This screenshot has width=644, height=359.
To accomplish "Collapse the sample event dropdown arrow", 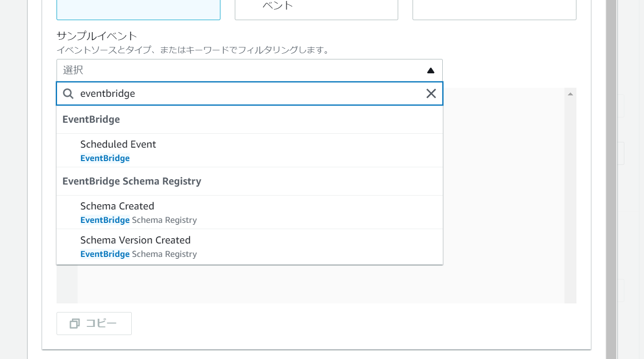I will pyautogui.click(x=430, y=70).
